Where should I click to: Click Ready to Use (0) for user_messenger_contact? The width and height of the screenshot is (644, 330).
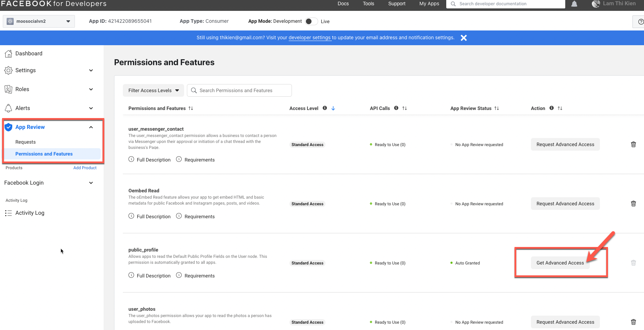[390, 145]
